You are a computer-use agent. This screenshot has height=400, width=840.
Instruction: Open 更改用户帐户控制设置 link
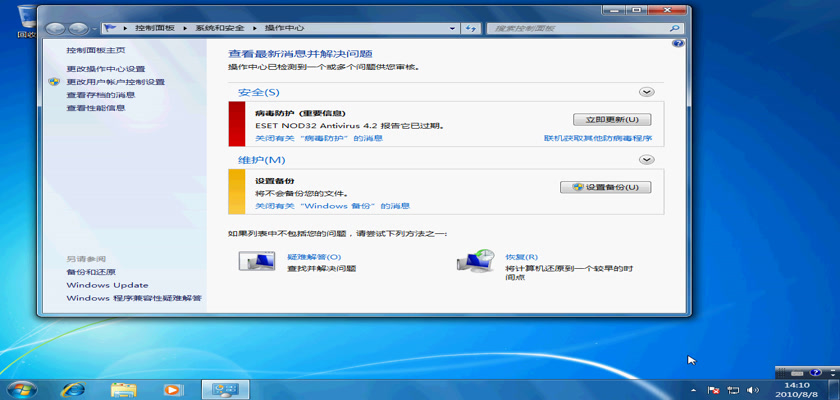click(115, 82)
